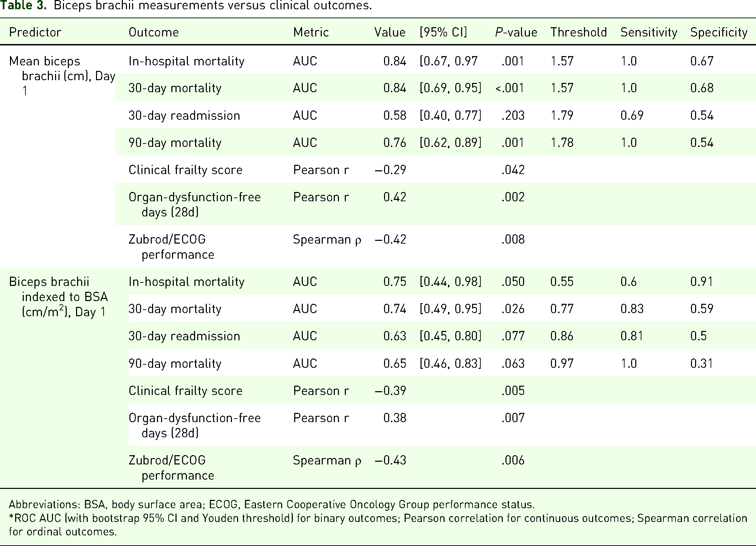Click the Sensitivity column header
756x546 pixels.
[x=649, y=32]
